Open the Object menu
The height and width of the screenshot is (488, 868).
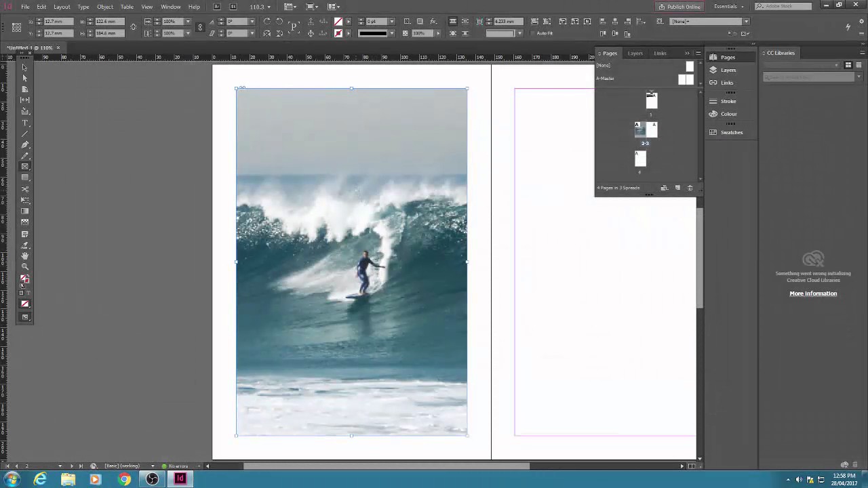[105, 7]
